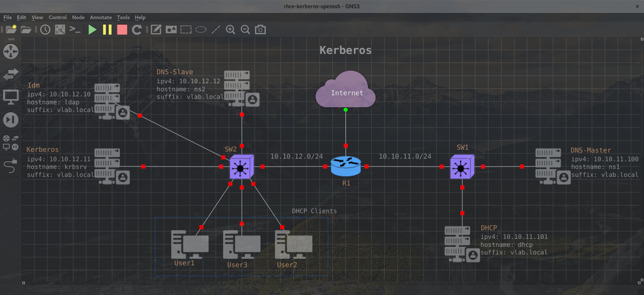Image resolution: width=644 pixels, height=295 pixels.
Task: Select the insert picture tool
Action: click(171, 29)
